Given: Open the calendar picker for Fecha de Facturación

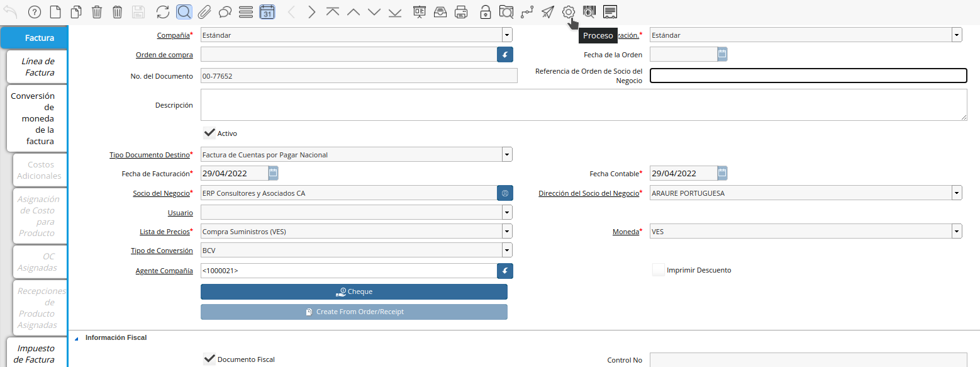Looking at the screenshot, I should (273, 173).
